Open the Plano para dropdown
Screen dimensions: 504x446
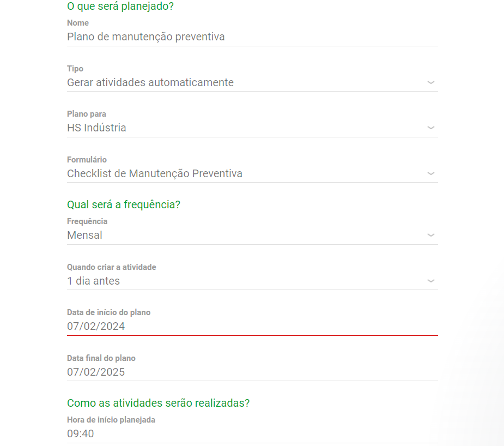click(430, 128)
